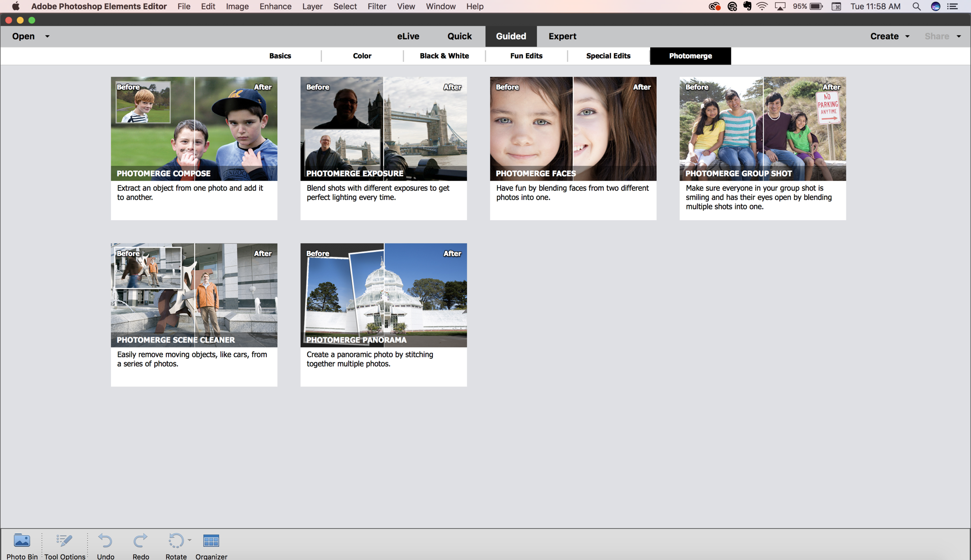Open the Photomerge Compose thumbnail

(x=194, y=129)
